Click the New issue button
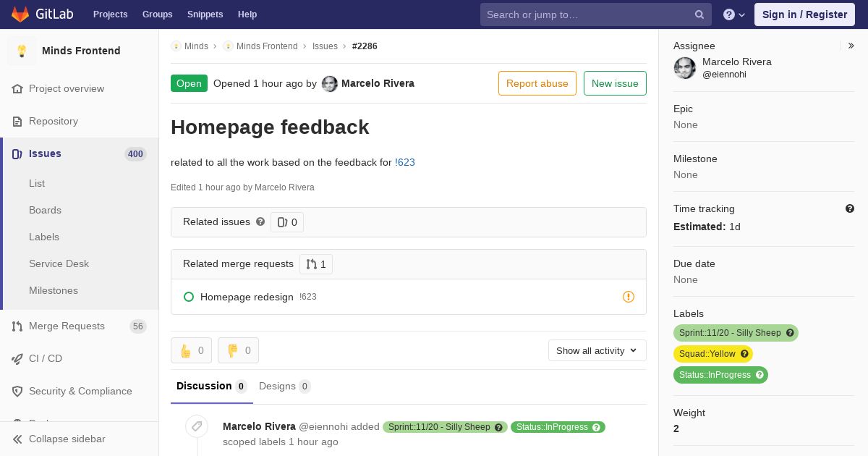 (615, 83)
